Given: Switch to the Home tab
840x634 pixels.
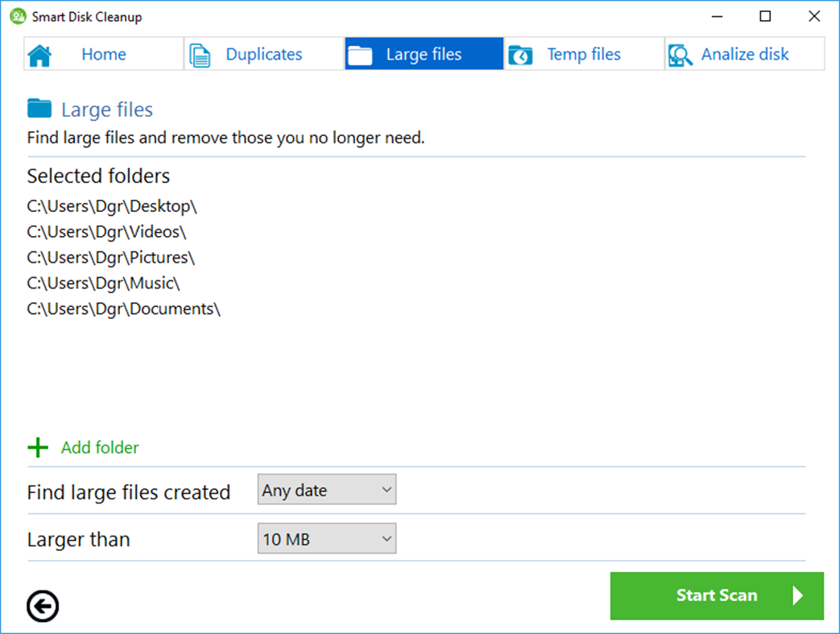Looking at the screenshot, I should tap(103, 53).
